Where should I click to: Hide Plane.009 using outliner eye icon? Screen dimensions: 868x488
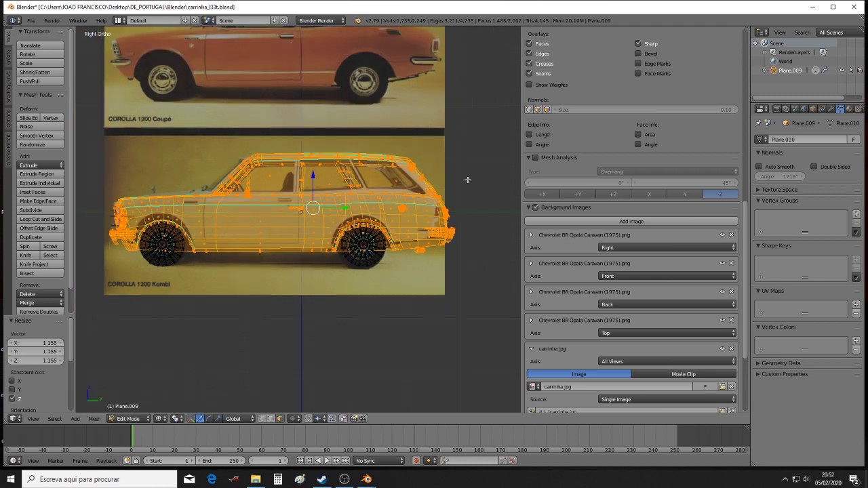842,70
